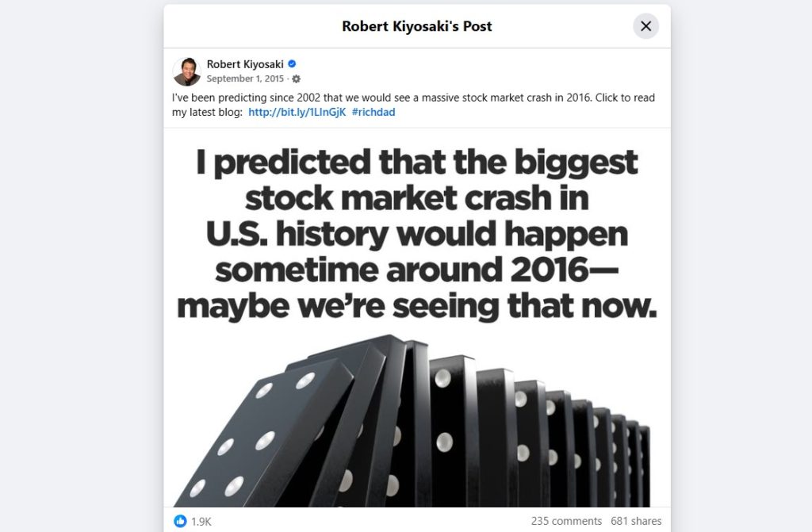Close the post dialog with the X
The height and width of the screenshot is (532, 812).
tap(645, 25)
